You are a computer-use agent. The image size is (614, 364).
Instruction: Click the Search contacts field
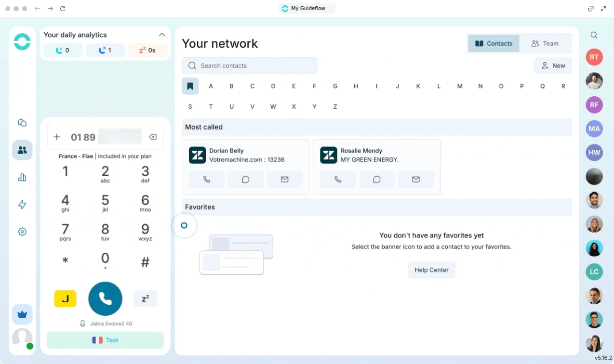[249, 66]
